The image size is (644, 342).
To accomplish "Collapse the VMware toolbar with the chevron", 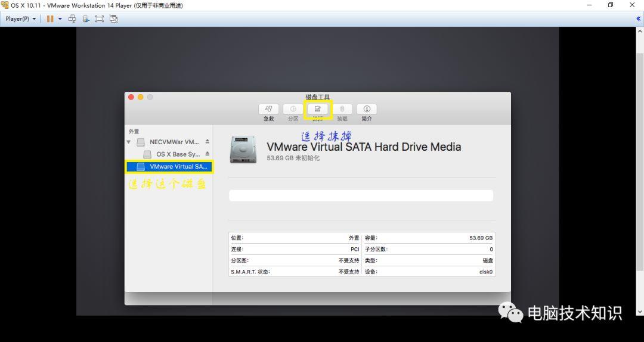I will coord(638,19).
